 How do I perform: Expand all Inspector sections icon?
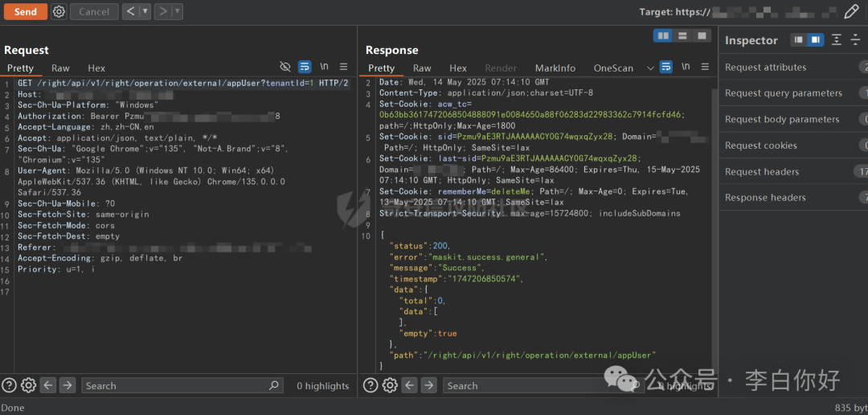coord(837,40)
